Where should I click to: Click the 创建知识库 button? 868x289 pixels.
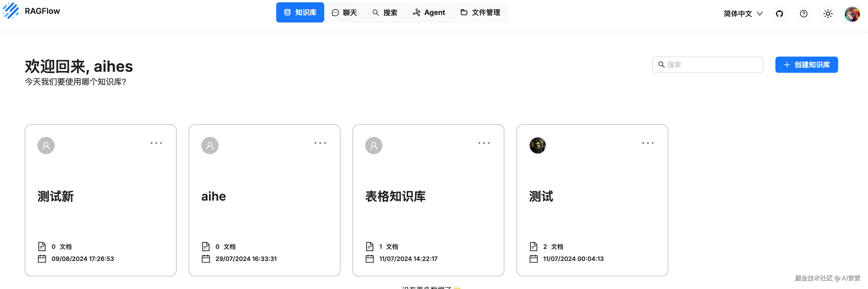806,65
